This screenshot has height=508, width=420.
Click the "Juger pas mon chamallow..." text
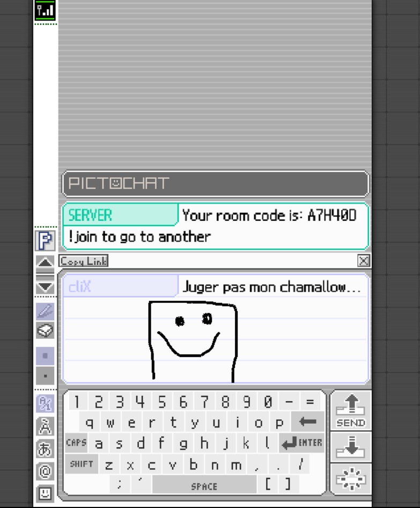coord(271,287)
